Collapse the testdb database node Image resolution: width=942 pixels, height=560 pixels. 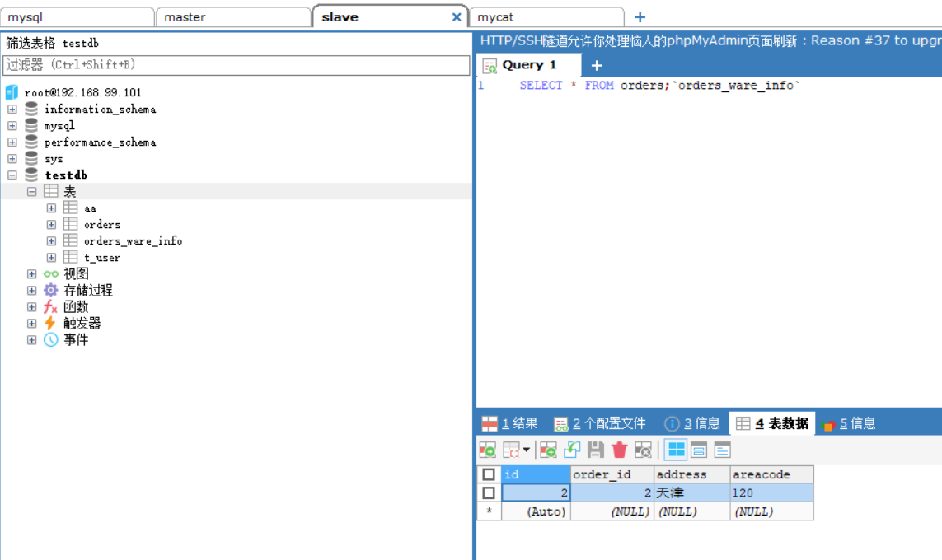(12, 175)
